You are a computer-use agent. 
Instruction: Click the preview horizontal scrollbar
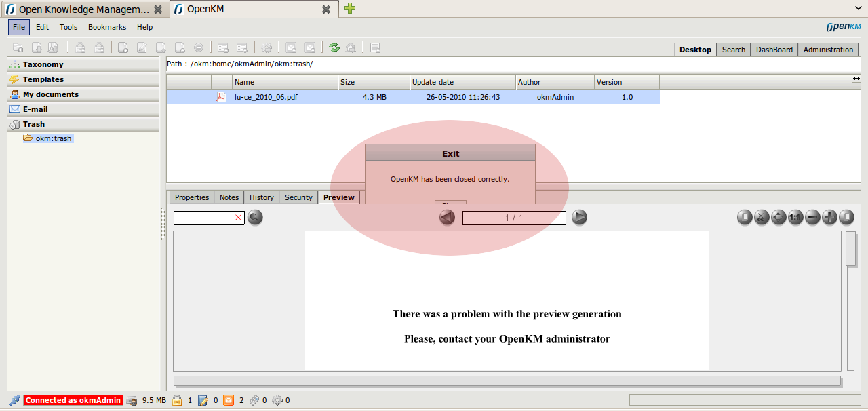pos(507,380)
